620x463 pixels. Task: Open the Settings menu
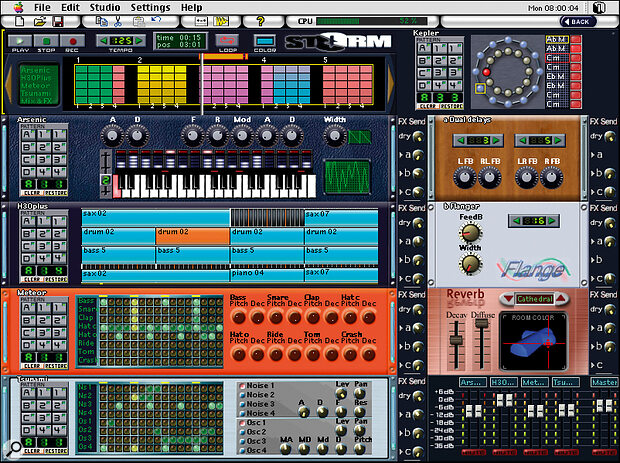[x=150, y=7]
